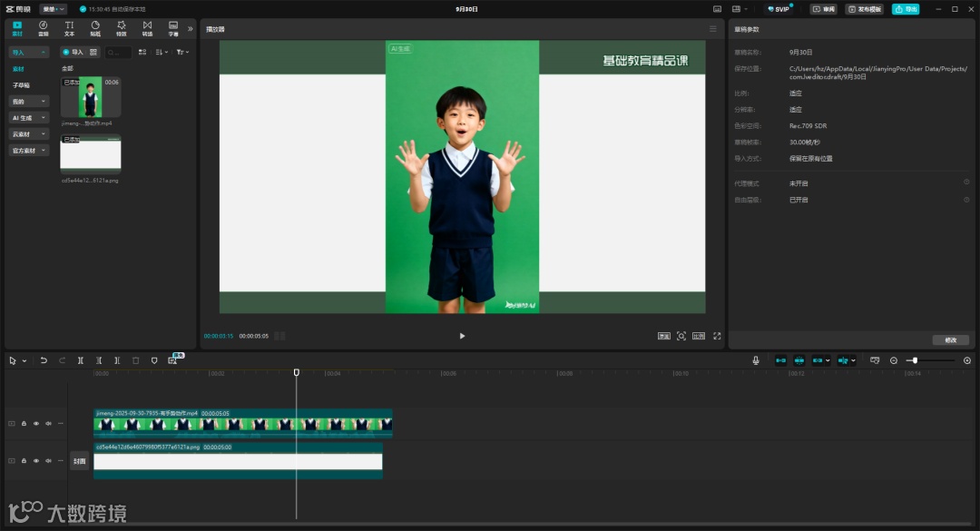Image resolution: width=980 pixels, height=531 pixels.
Task: Open the player panel hamburger menu
Action: pos(713,29)
